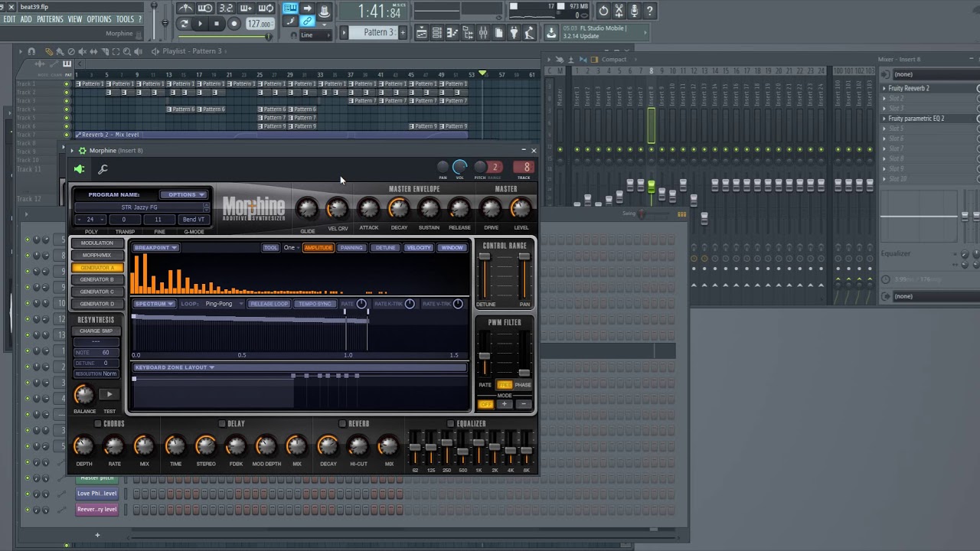Select GENERATOR C
This screenshot has width=980, height=551.
97,292
